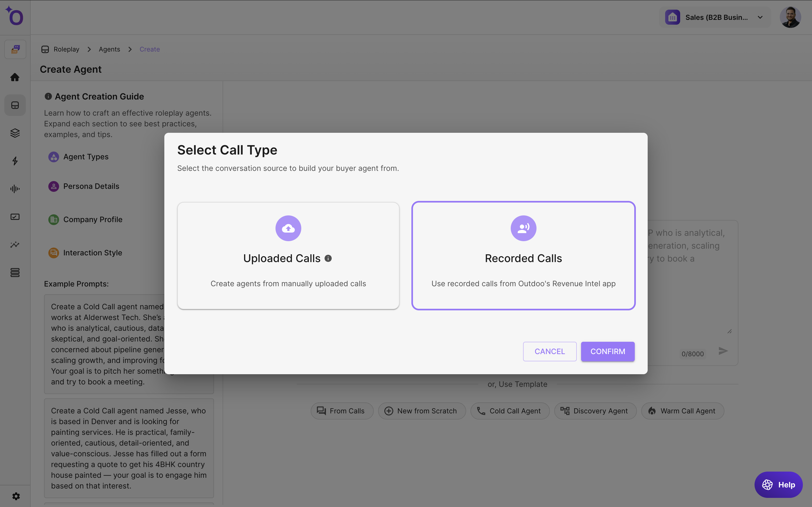Open settings gear at sidebar bottom

[x=16, y=496]
